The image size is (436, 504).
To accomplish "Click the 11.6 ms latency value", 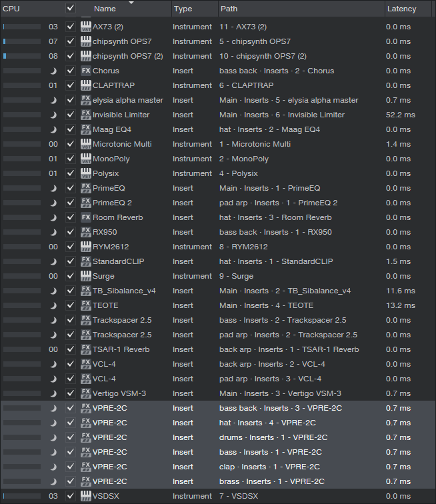I will (400, 291).
